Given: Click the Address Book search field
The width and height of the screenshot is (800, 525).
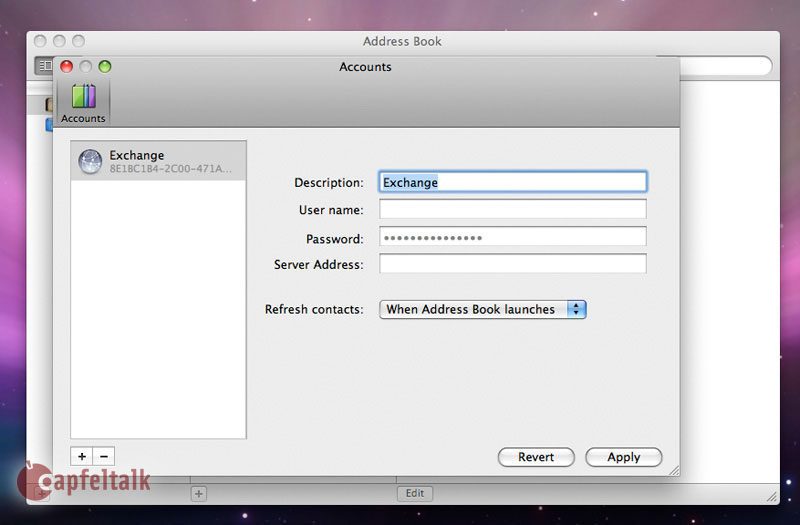Looking at the screenshot, I should click(x=725, y=66).
